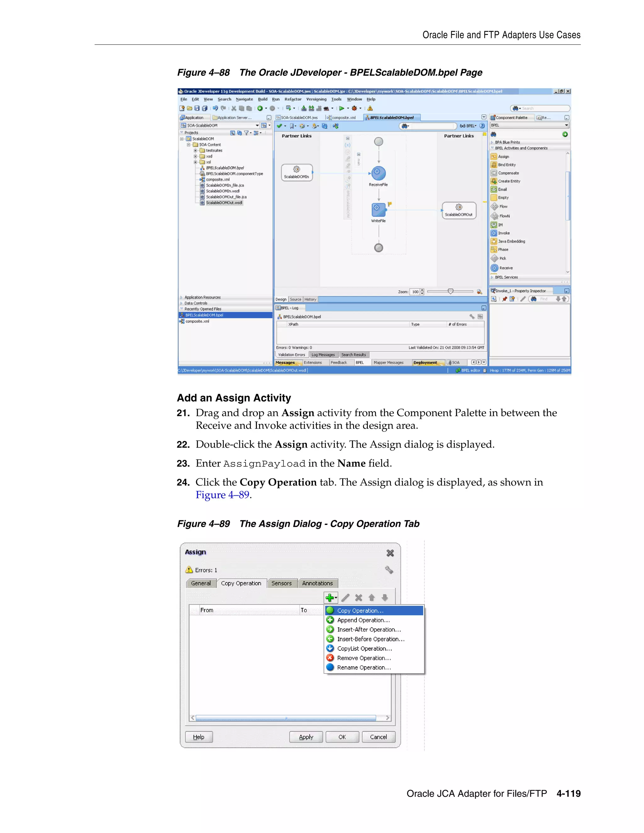Follow the Figure 4–89 link
Viewport: 644px width, 833px height.
(222, 495)
